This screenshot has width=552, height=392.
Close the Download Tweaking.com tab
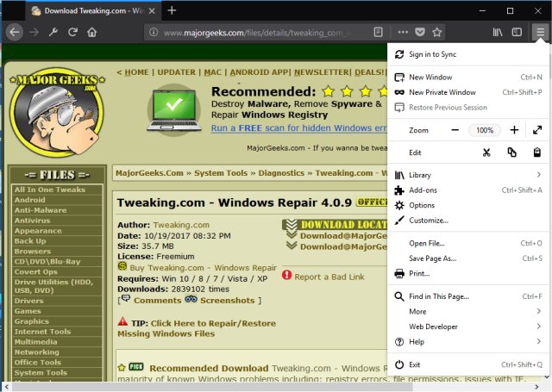(x=152, y=11)
